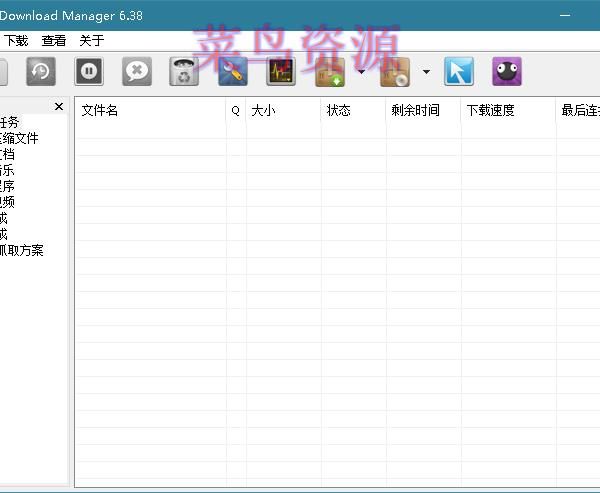Select the 压缩文件 category in the sidebar
The height and width of the screenshot is (493, 600).
coord(20,138)
